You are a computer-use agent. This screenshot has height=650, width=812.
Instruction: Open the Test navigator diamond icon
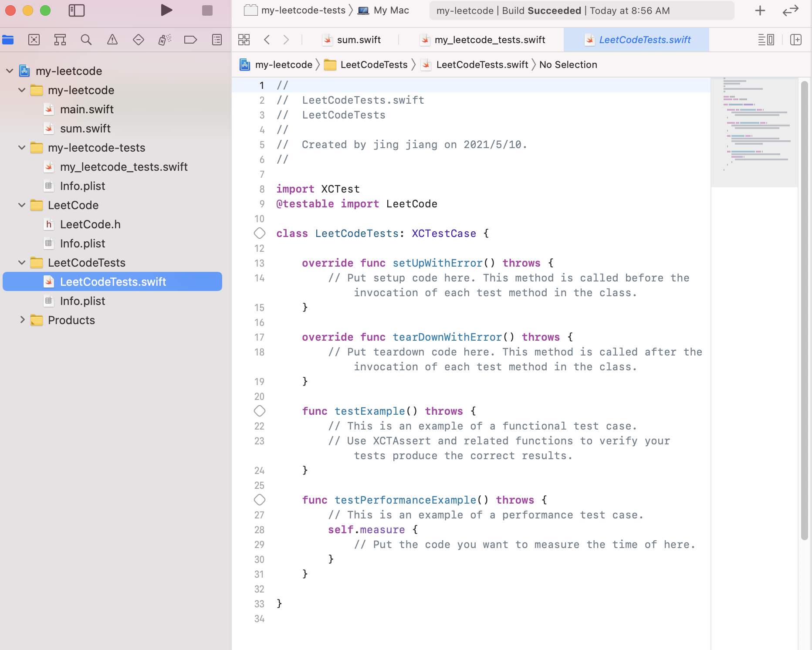(139, 40)
